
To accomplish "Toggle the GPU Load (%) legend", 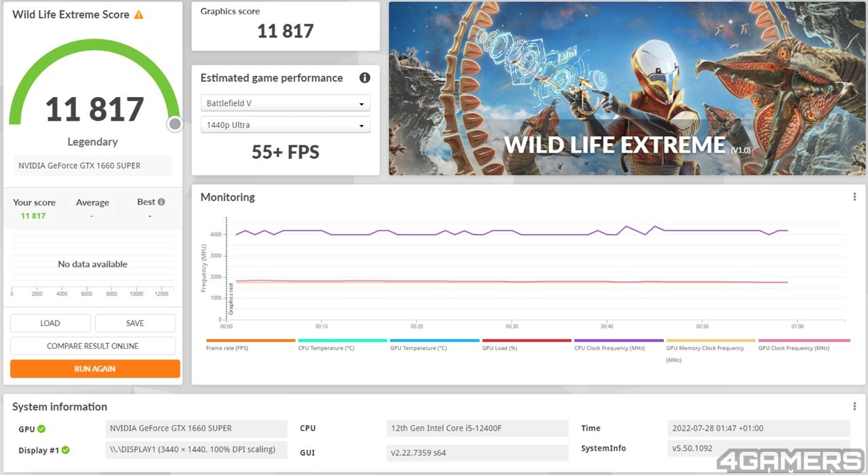I will [526, 345].
